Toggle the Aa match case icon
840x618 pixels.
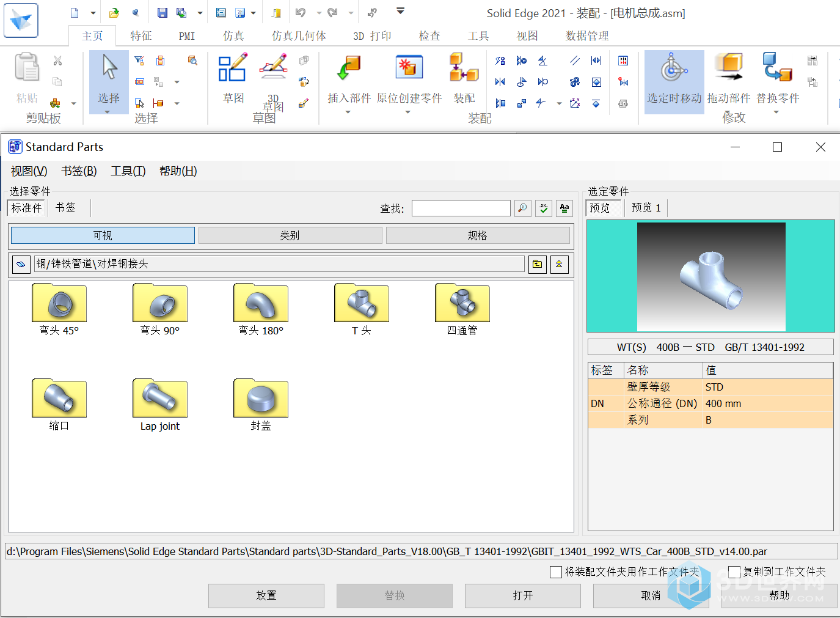tap(564, 208)
